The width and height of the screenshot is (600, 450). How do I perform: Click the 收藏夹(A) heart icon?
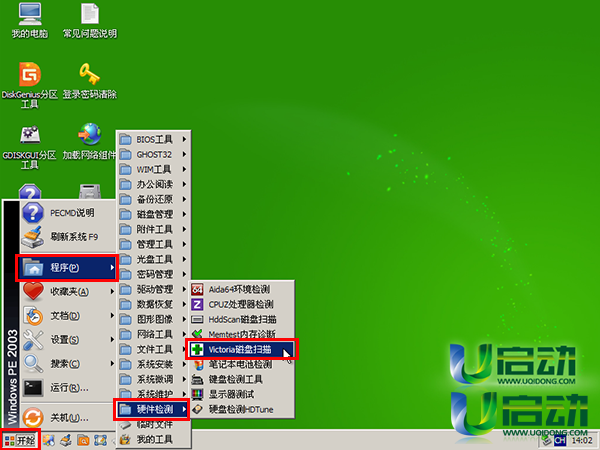(33, 291)
